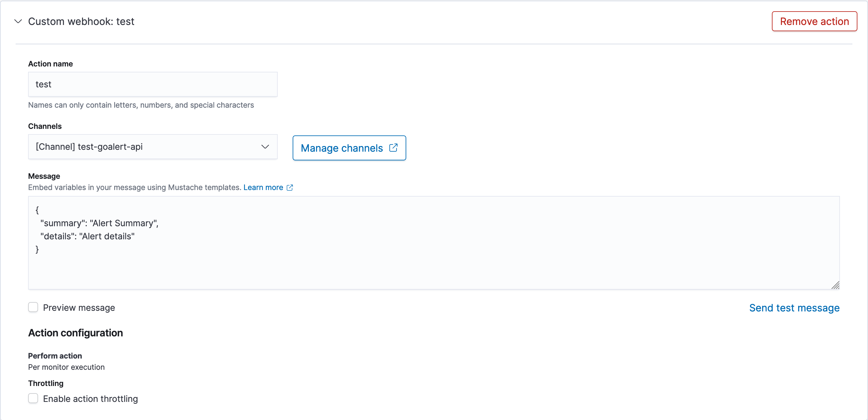Click the 'test' text in Action name

click(x=43, y=84)
